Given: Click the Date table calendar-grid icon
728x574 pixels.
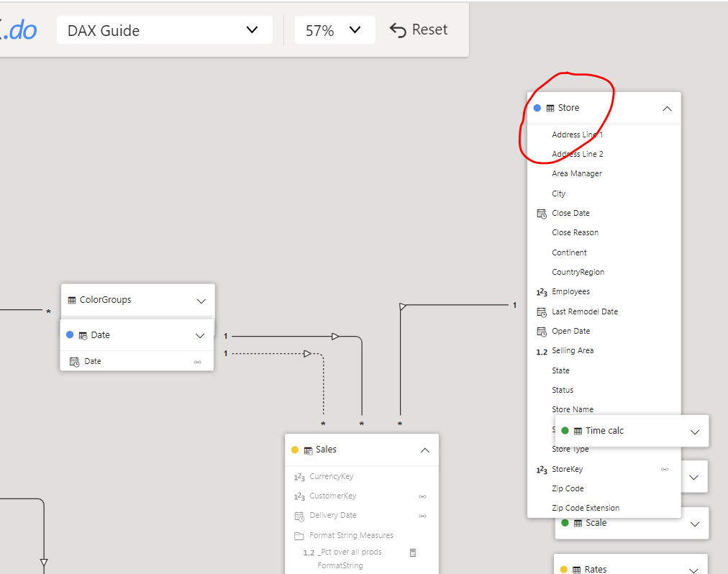Looking at the screenshot, I should [x=83, y=336].
